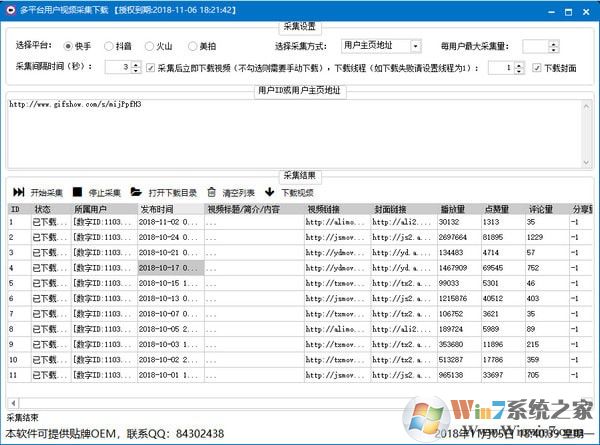Select the 快手 platform radio button
This screenshot has height=445, width=600.
(69, 46)
